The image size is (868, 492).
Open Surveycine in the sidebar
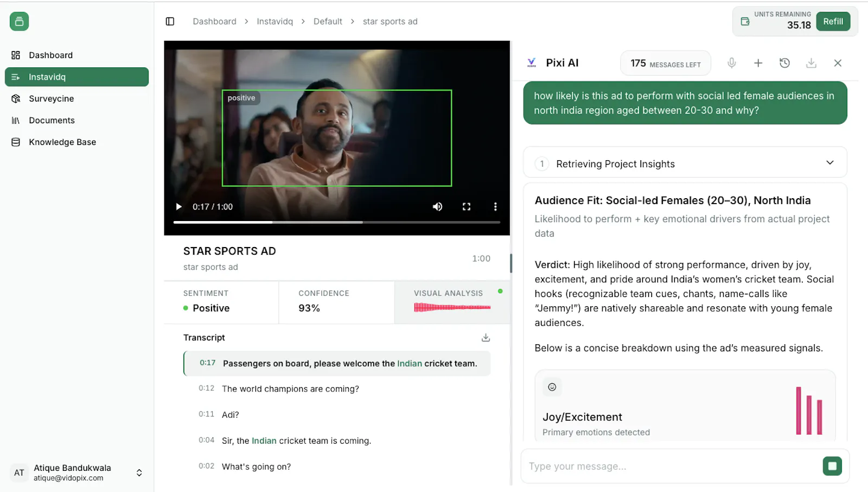[x=76, y=98]
